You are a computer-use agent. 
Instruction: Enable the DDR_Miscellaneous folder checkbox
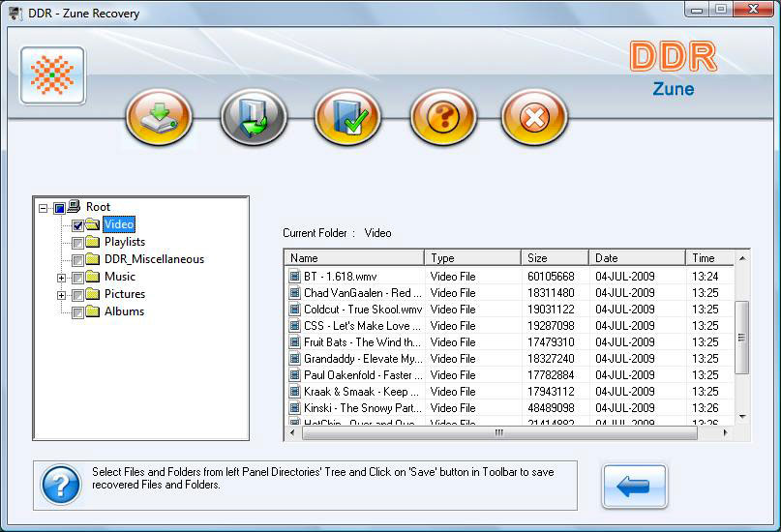tap(78, 260)
